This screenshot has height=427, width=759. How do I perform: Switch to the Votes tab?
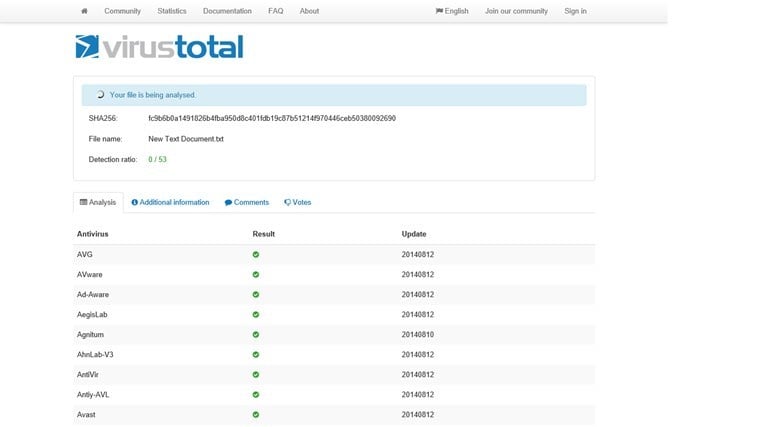(x=298, y=202)
